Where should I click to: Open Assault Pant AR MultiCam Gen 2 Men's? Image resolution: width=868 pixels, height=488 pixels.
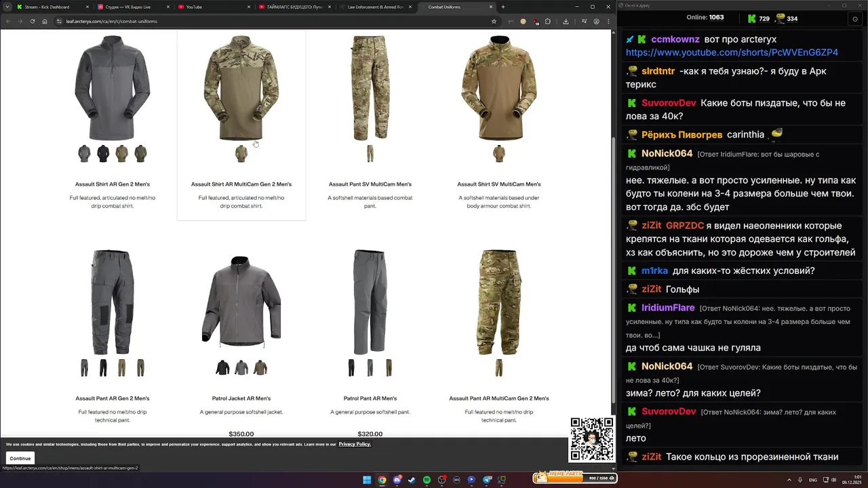click(499, 399)
